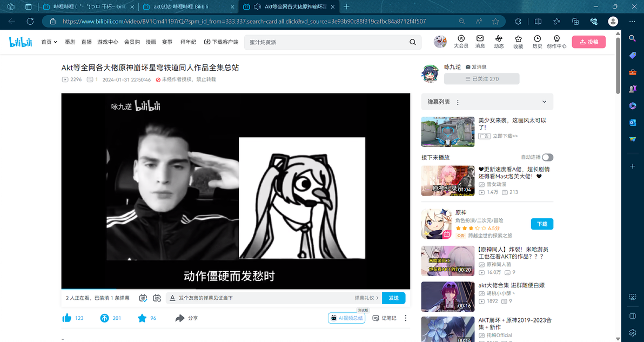Click the 已关注 270 follow button
The height and width of the screenshot is (342, 644).
click(482, 79)
